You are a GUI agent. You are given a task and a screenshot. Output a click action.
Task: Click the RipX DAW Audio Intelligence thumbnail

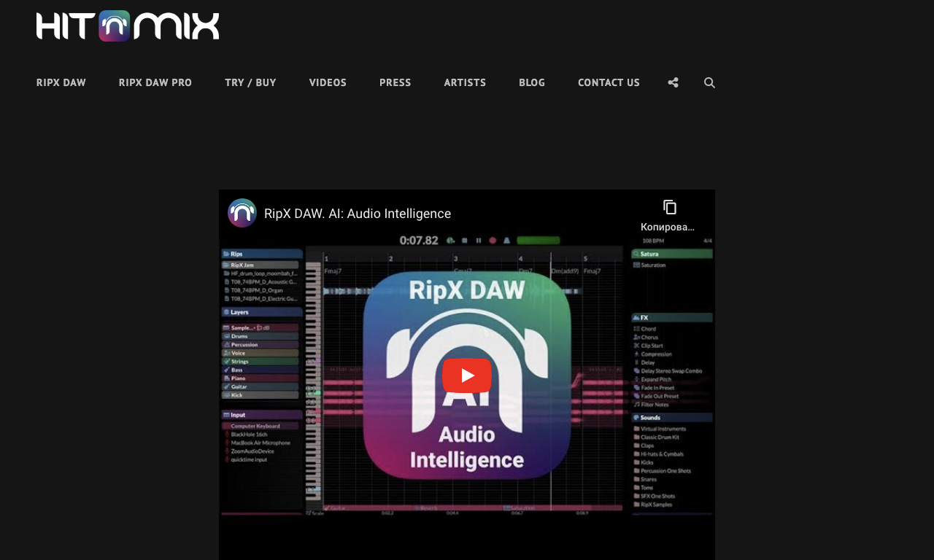[x=467, y=376]
